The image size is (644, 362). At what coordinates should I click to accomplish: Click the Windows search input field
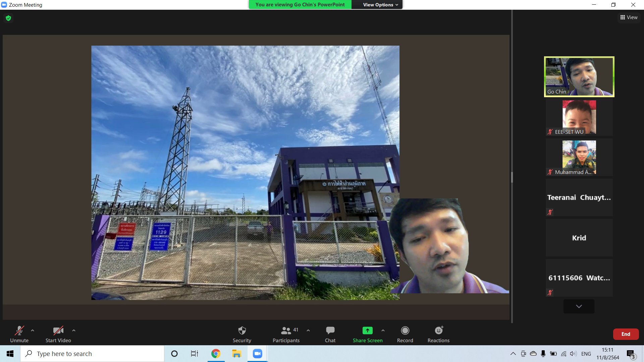pyautogui.click(x=97, y=354)
